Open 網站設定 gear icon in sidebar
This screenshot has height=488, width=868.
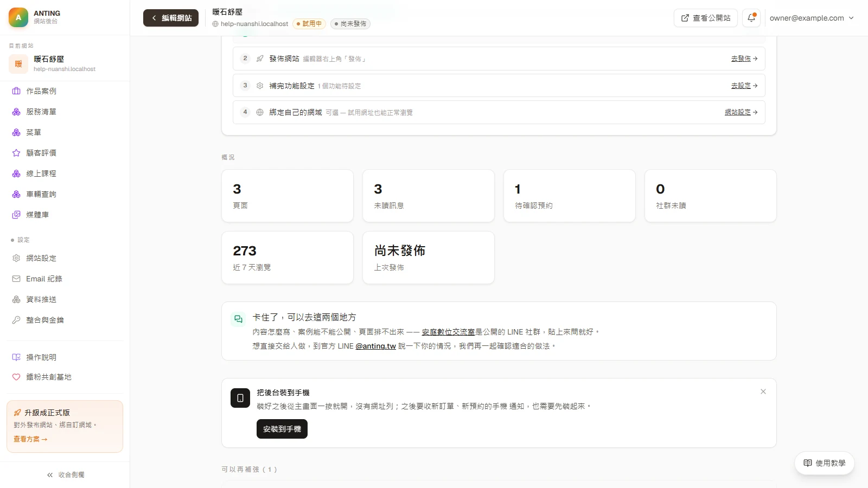coord(16,258)
